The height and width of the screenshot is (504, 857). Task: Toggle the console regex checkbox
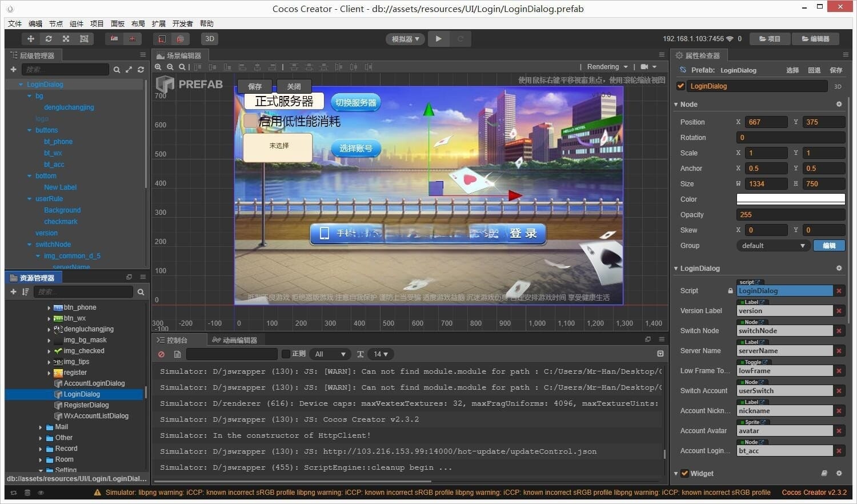[x=286, y=354]
